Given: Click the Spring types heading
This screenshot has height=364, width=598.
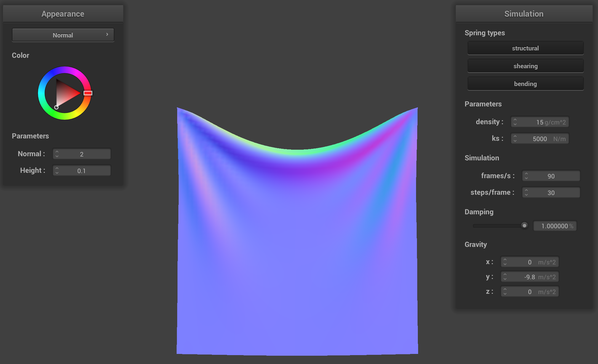Looking at the screenshot, I should 485,33.
